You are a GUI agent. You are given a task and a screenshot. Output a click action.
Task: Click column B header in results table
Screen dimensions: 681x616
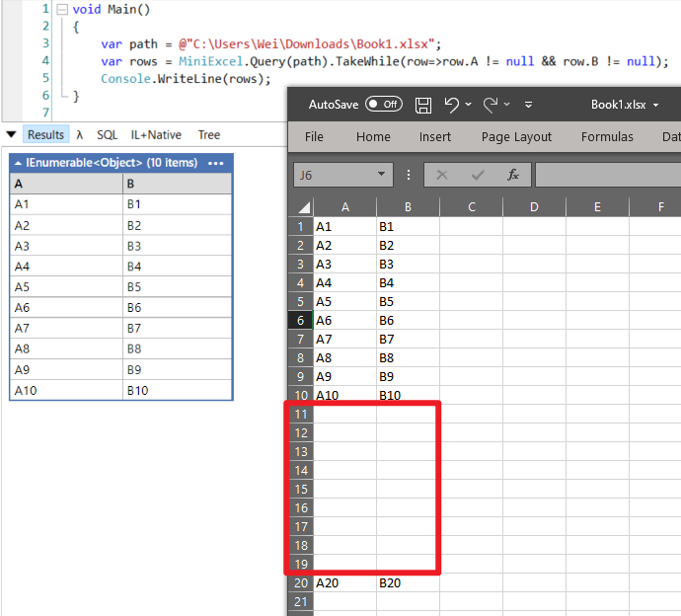[178, 184]
